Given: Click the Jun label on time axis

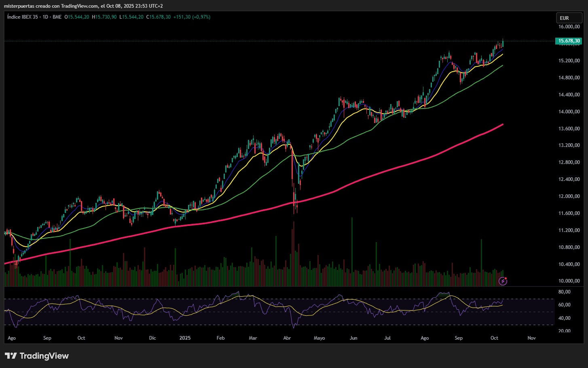Looking at the screenshot, I should [x=353, y=338].
